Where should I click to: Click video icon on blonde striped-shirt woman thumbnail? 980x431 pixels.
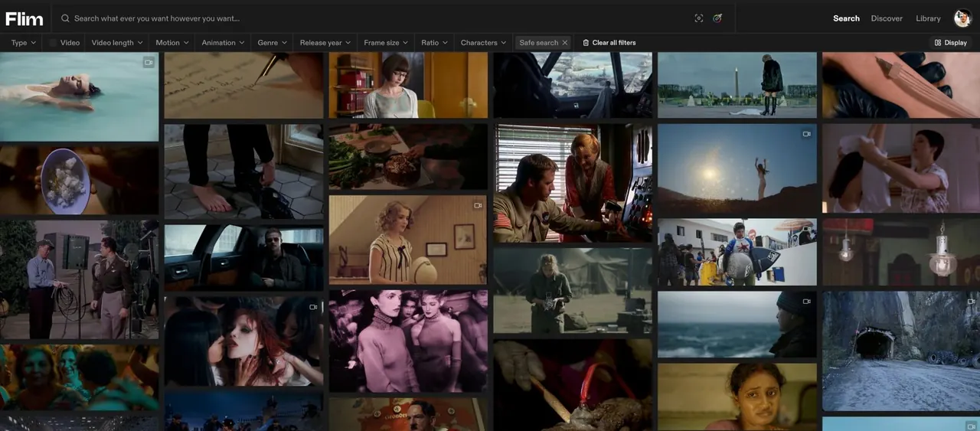coord(478,205)
